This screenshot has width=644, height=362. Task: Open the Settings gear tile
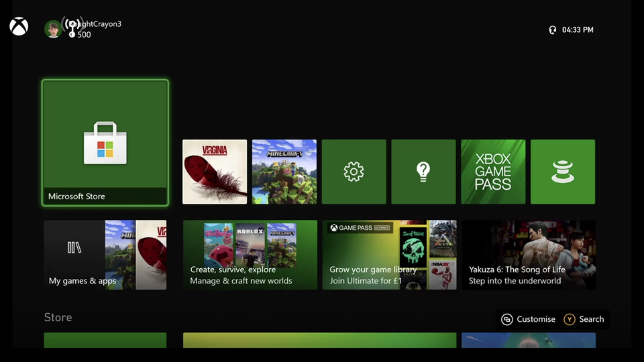[x=354, y=172]
